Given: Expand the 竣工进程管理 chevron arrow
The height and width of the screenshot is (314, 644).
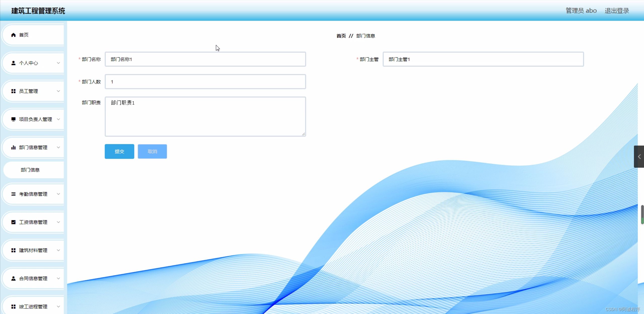Looking at the screenshot, I should click(x=58, y=306).
